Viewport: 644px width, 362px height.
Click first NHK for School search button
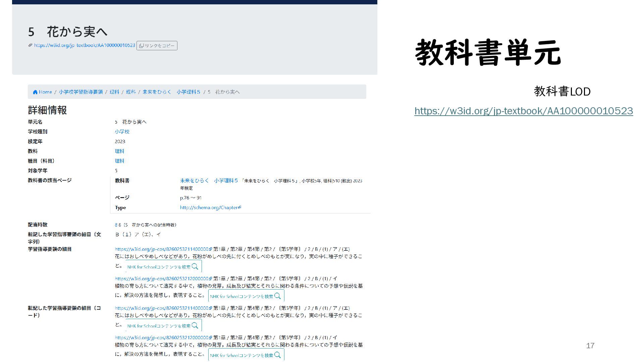(163, 267)
